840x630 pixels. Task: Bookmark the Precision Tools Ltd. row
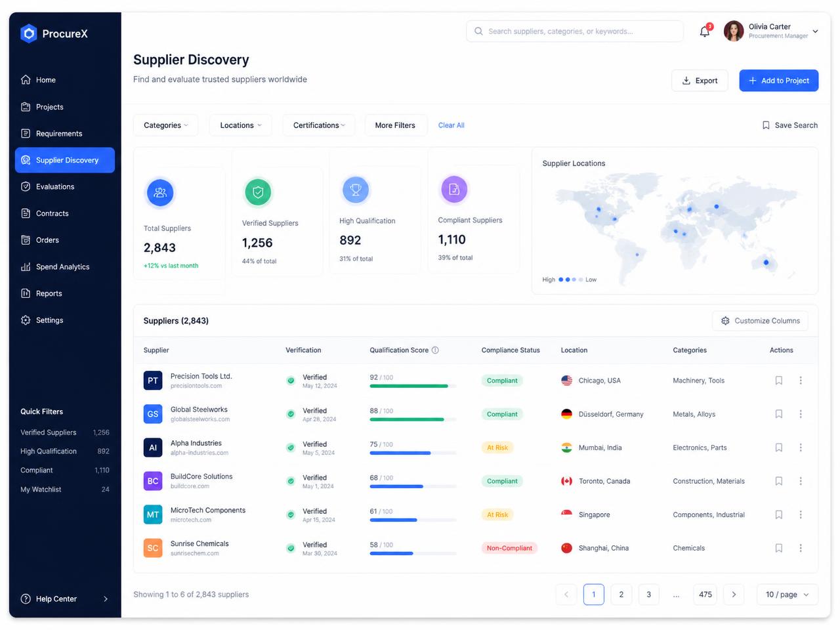pyautogui.click(x=779, y=381)
